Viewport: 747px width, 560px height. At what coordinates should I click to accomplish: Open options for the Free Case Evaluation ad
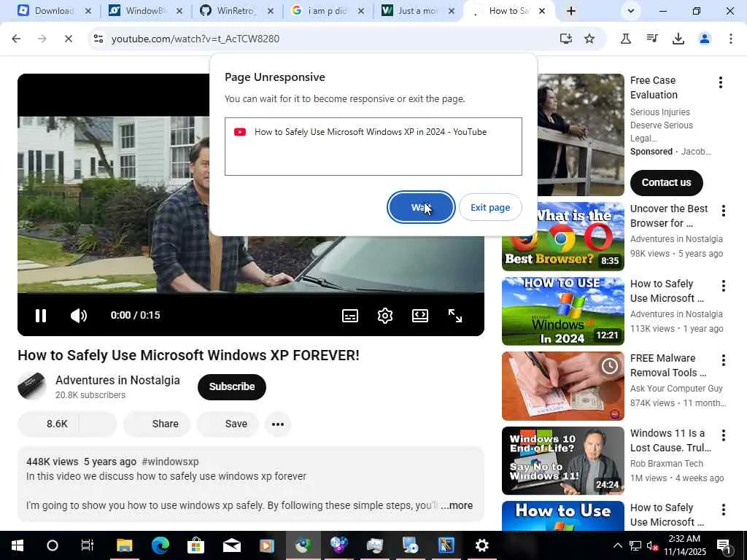point(720,82)
